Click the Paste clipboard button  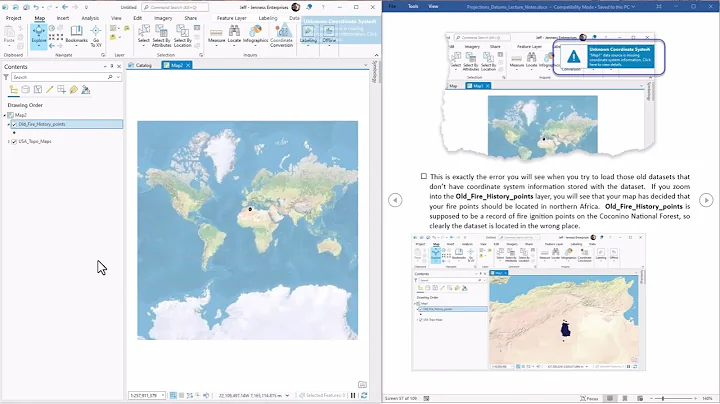pyautogui.click(x=9, y=35)
